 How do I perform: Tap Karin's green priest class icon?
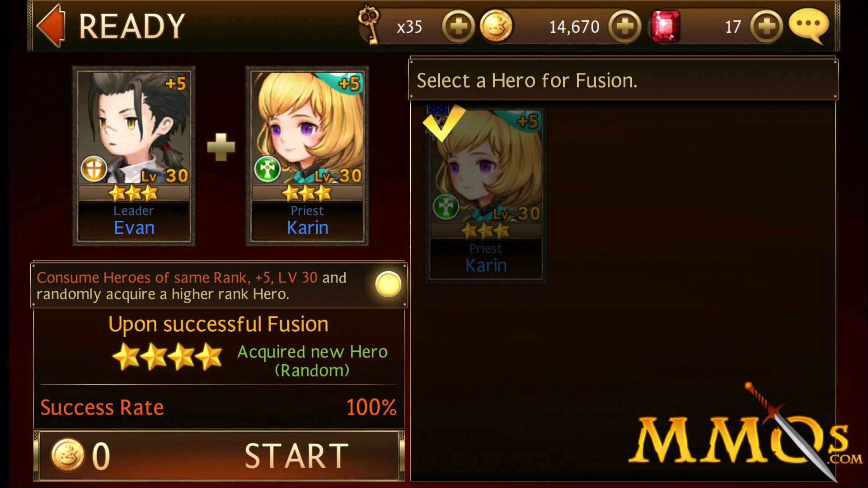(267, 169)
